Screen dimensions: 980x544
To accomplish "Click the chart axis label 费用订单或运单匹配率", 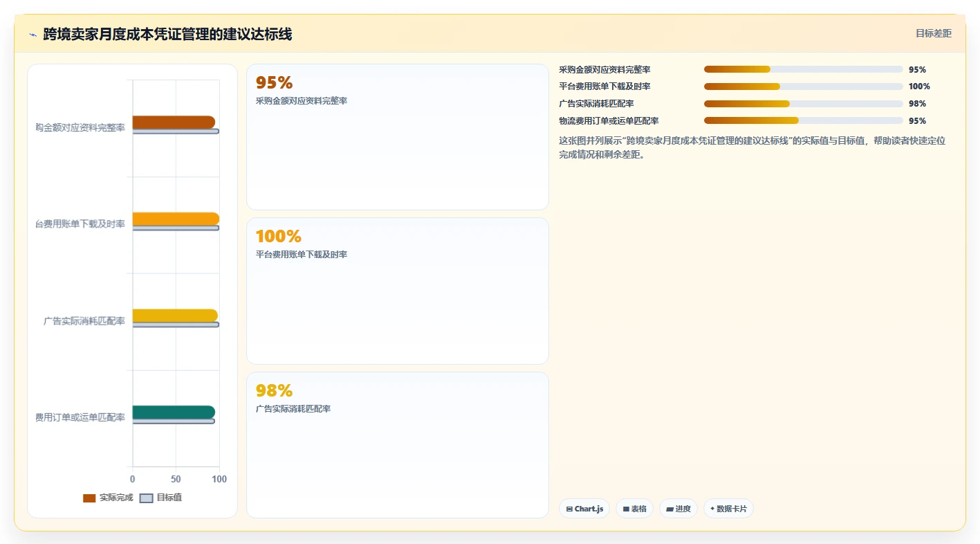I will [80, 418].
